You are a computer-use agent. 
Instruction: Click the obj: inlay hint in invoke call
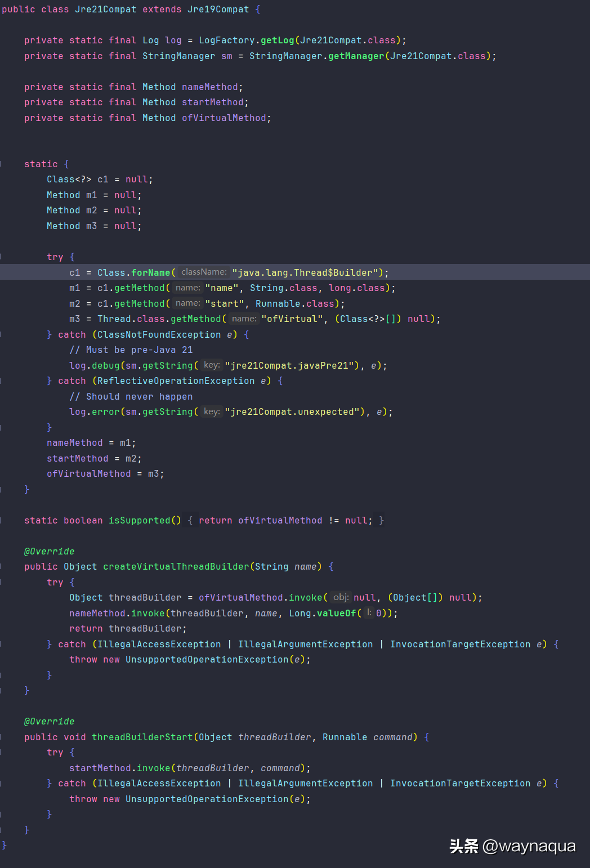(x=341, y=597)
